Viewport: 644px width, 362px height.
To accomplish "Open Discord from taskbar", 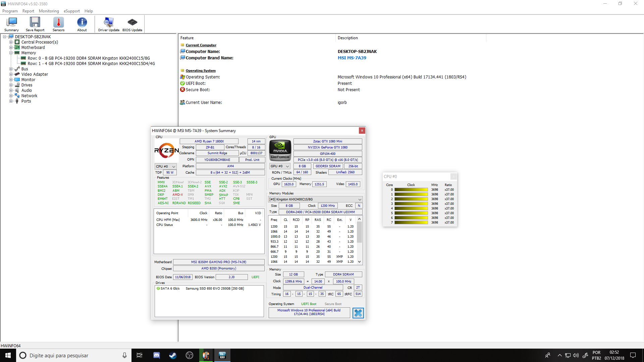I will [x=157, y=355].
